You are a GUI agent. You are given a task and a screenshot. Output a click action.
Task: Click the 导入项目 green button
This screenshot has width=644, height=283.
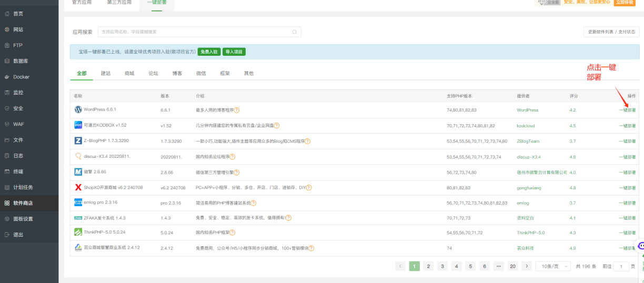(234, 52)
